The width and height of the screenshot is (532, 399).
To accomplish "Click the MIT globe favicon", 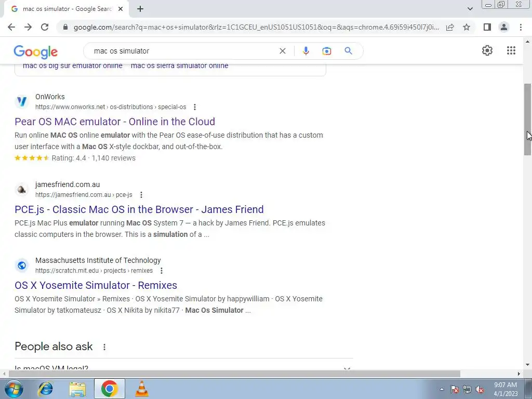I will click(22, 265).
